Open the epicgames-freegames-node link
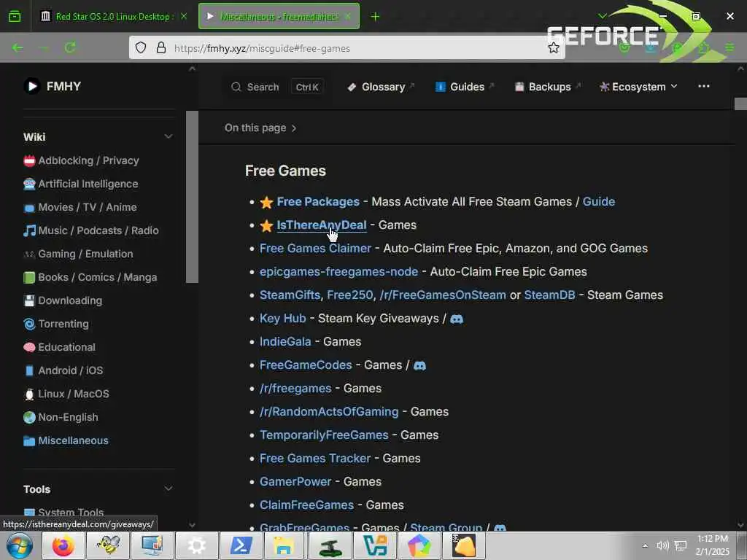The width and height of the screenshot is (747, 560). click(338, 271)
